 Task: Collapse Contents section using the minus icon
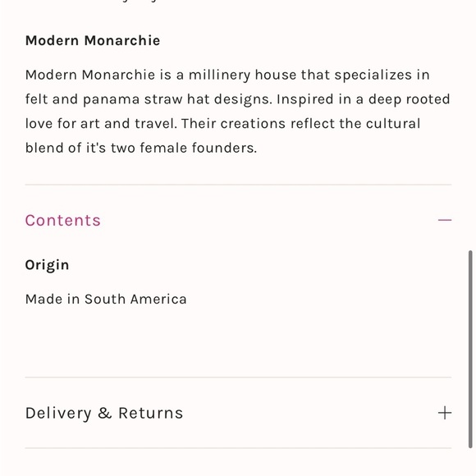pyautogui.click(x=445, y=220)
